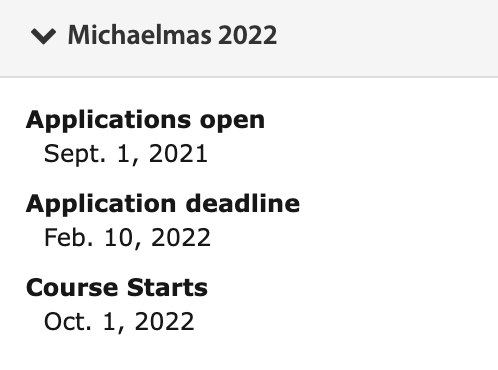Click Oct. in the course start date
The height and width of the screenshot is (370, 498).
tap(68, 322)
